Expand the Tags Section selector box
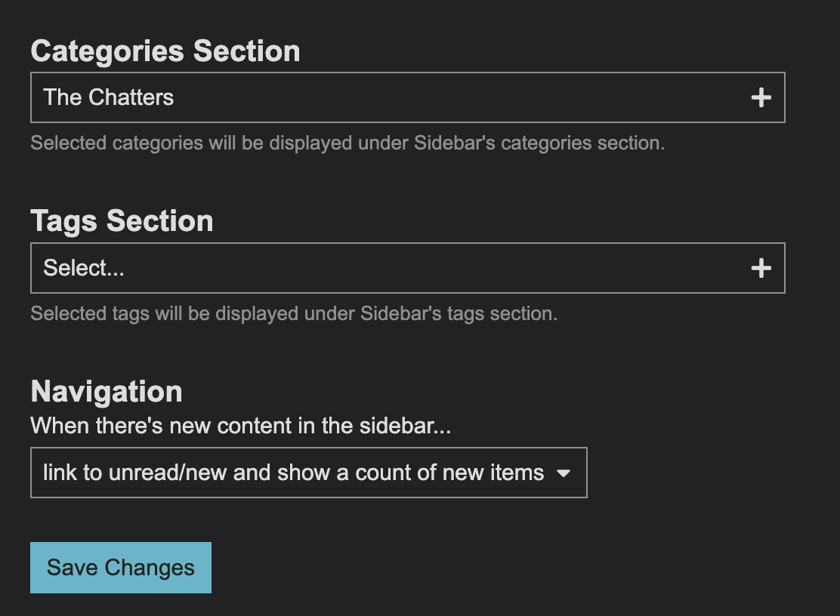840x616 pixels. (x=407, y=268)
